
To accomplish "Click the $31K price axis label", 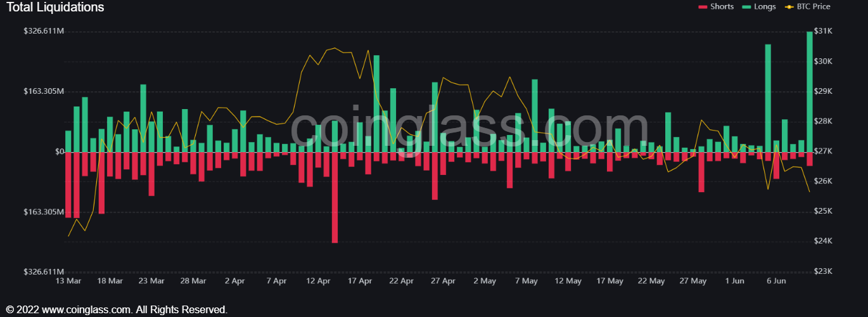I will point(822,31).
